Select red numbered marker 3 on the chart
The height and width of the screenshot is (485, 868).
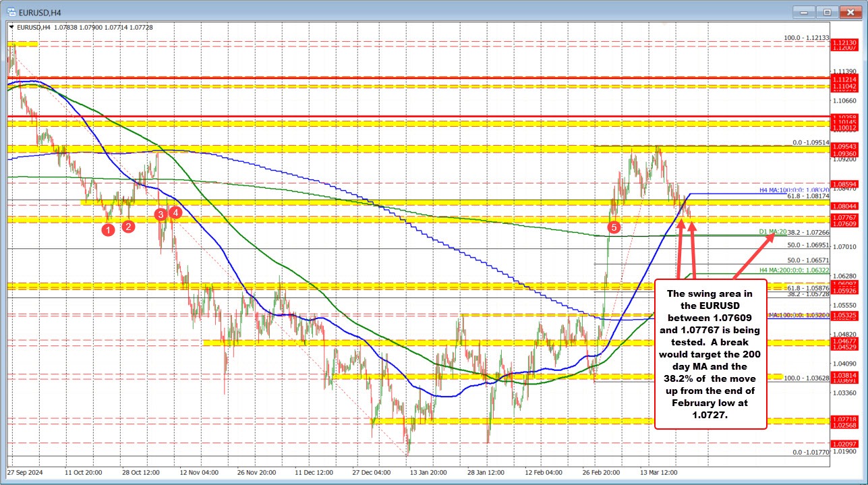pyautogui.click(x=160, y=215)
